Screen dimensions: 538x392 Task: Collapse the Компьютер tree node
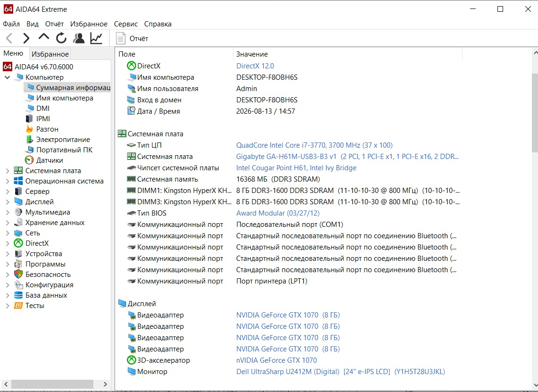pyautogui.click(x=7, y=77)
